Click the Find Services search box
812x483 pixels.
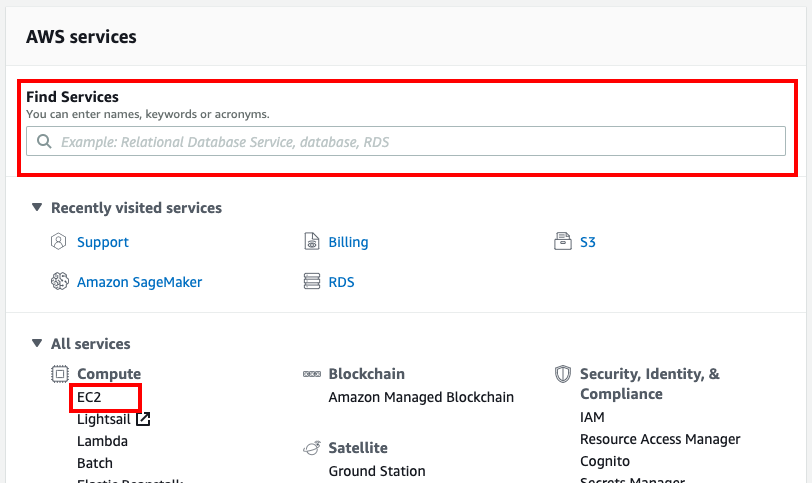406,141
